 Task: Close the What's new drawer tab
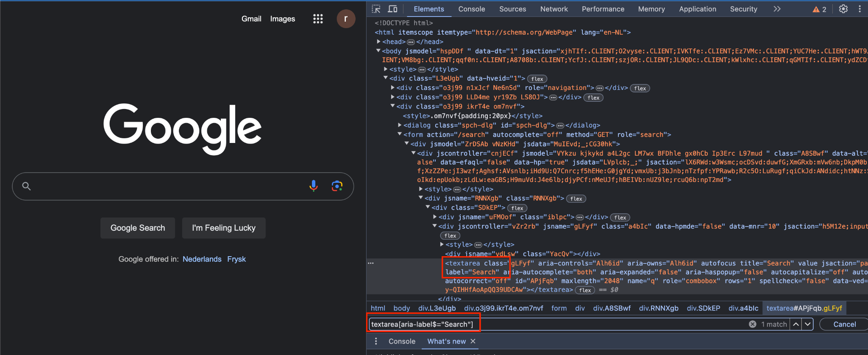473,341
